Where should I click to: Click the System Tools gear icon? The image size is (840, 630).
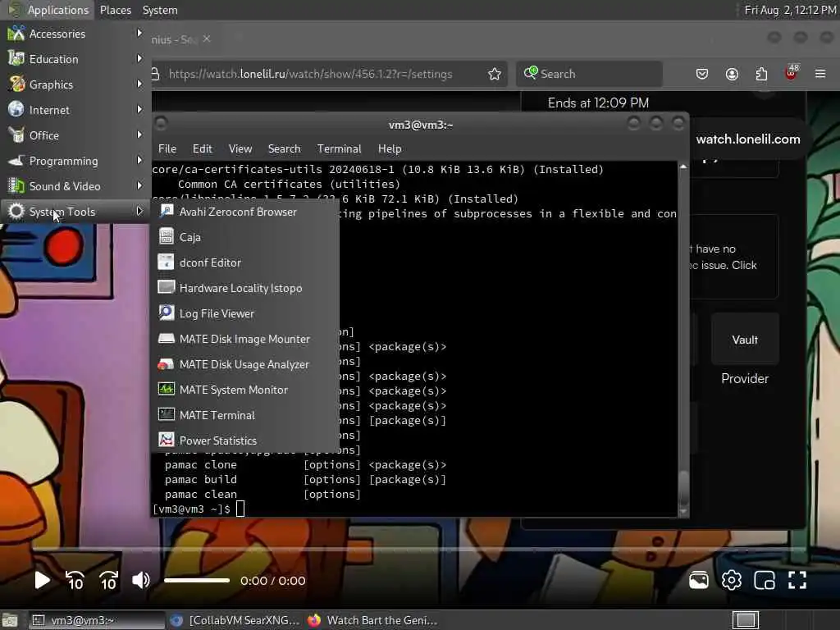point(16,212)
